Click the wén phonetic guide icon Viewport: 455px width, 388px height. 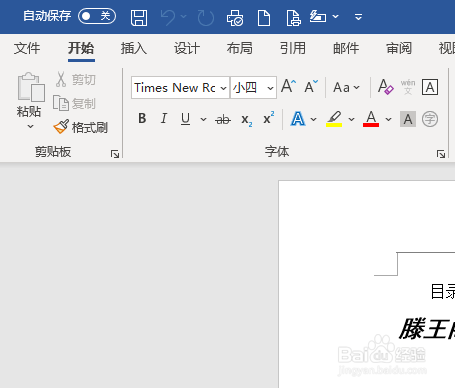pos(408,87)
